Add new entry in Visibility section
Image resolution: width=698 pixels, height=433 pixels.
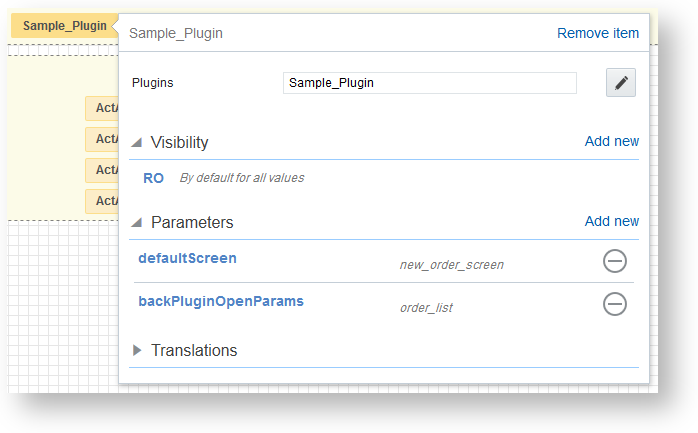[611, 141]
